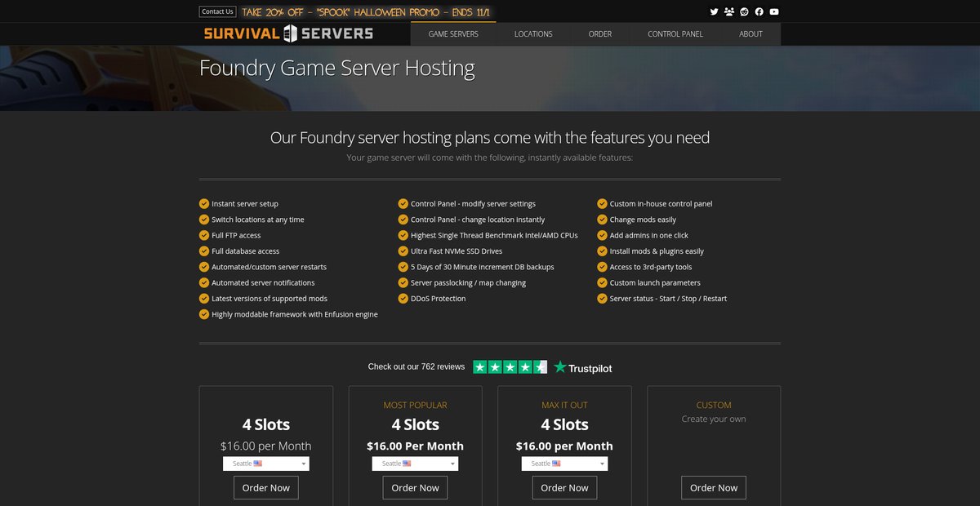Screen dimensions: 980x506
Task: Click checkmark beside Server passlocking / map changing
Action: pos(403,282)
